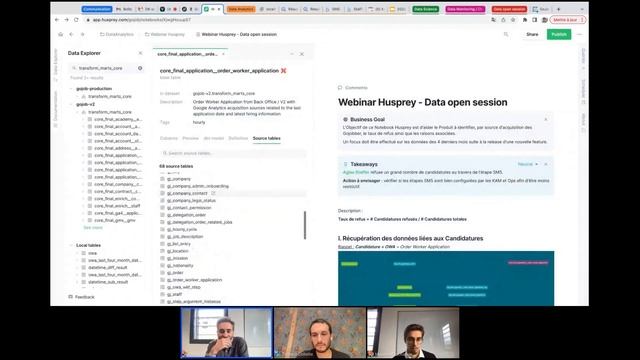Collapse the gojob-v2 project node
640x360 pixels.
[71, 104]
